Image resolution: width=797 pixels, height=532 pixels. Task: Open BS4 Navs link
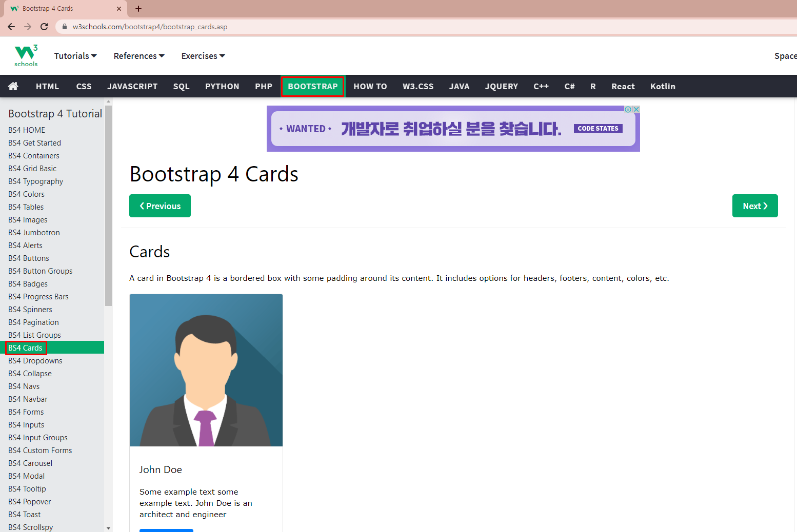click(24, 386)
